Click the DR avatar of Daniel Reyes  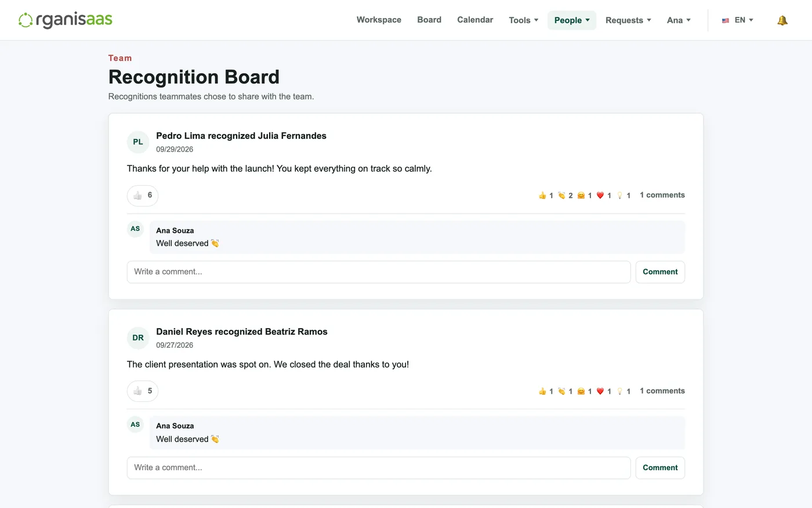pyautogui.click(x=138, y=338)
